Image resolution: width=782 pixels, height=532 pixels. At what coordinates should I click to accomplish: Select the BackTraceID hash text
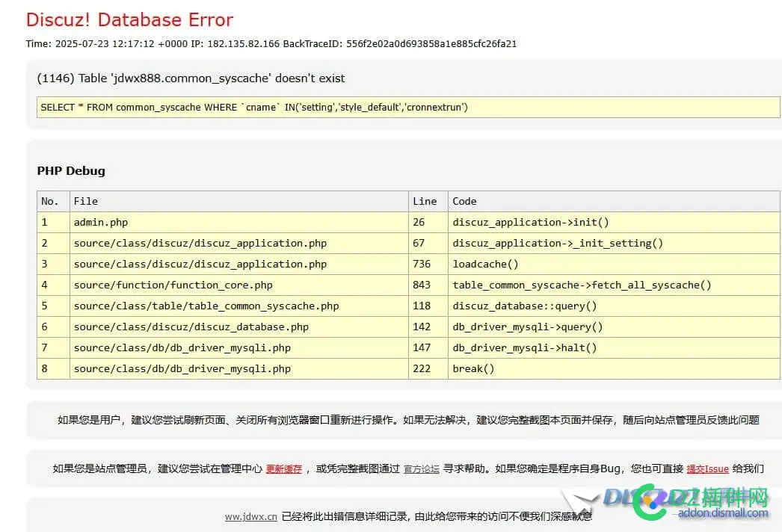click(431, 44)
